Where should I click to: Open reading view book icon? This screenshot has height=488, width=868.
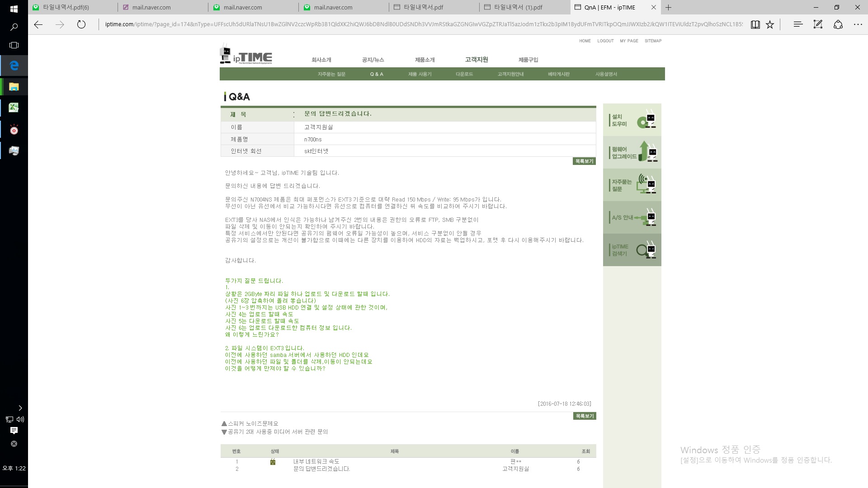(755, 24)
